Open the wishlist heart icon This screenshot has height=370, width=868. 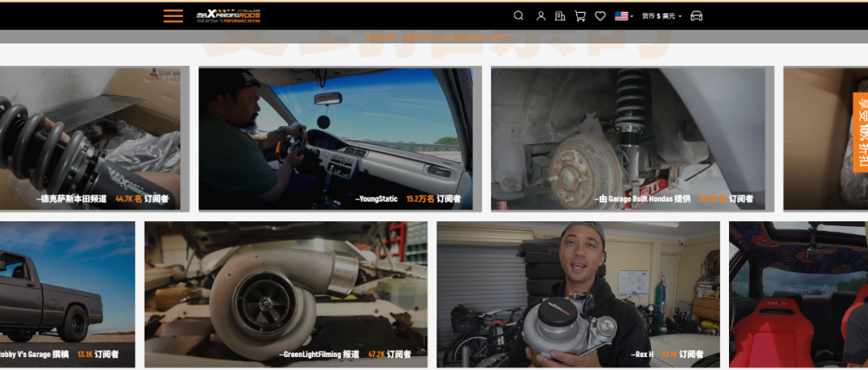[x=600, y=15]
